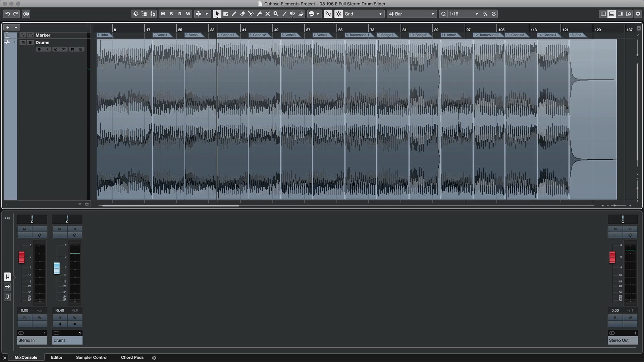Screen dimensions: 644x362
Task: Solo the Drums channel in MixConsole
Action: pos(75,229)
